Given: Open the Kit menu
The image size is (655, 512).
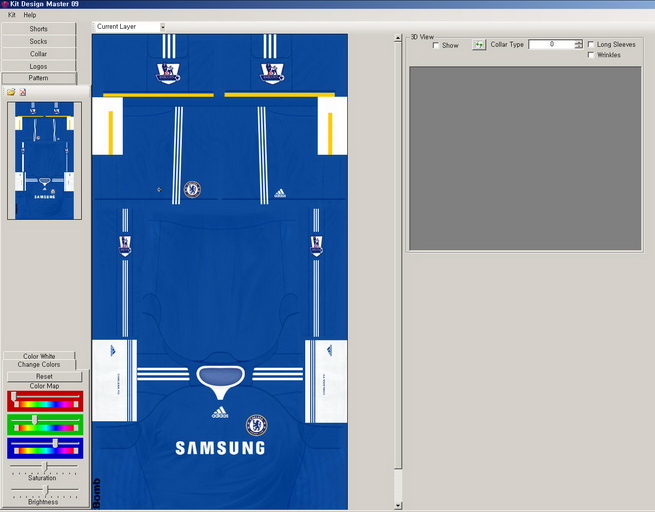Looking at the screenshot, I should (12, 15).
